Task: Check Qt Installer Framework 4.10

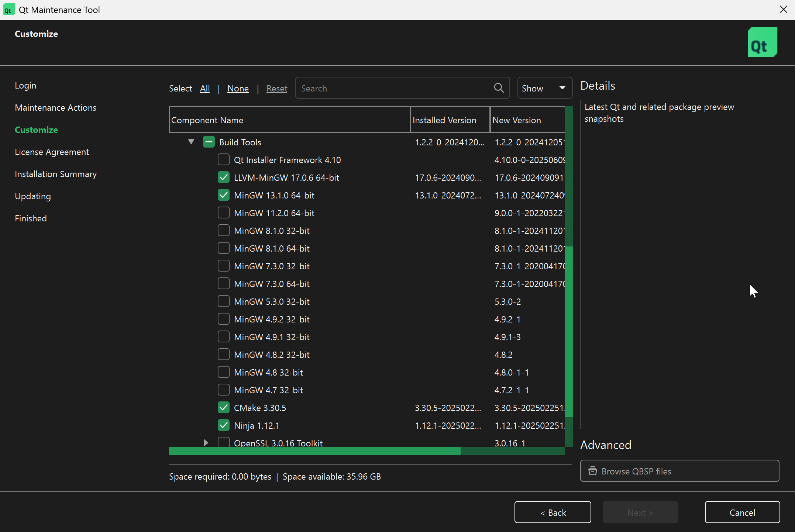Action: point(224,160)
